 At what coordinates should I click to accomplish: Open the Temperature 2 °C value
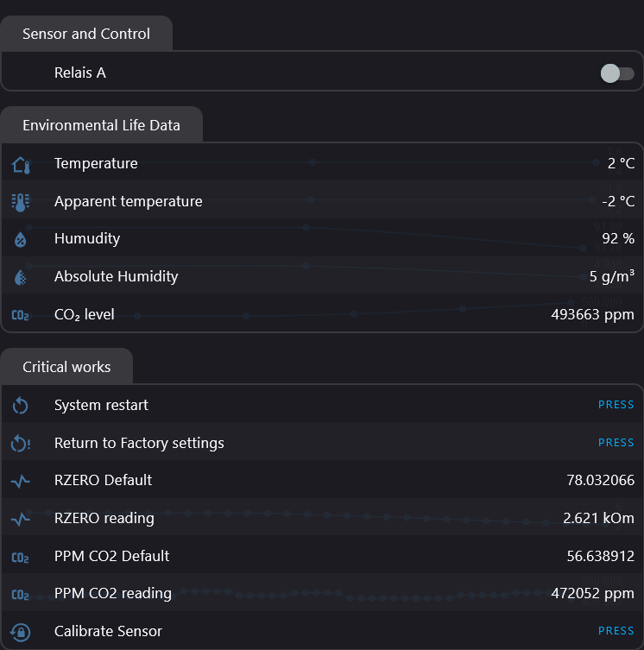[621, 164]
